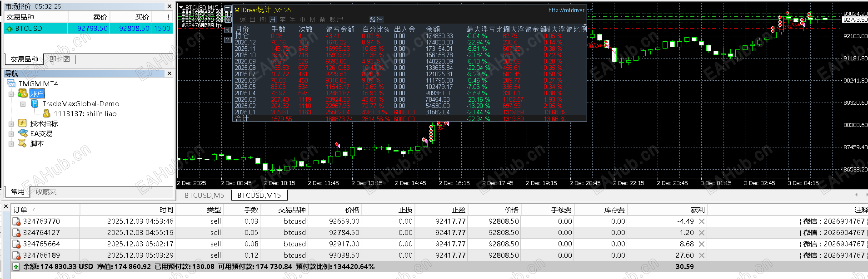Select the 2025.01 row in MTDriver table
Screen dimensions: 868x279
point(410,112)
